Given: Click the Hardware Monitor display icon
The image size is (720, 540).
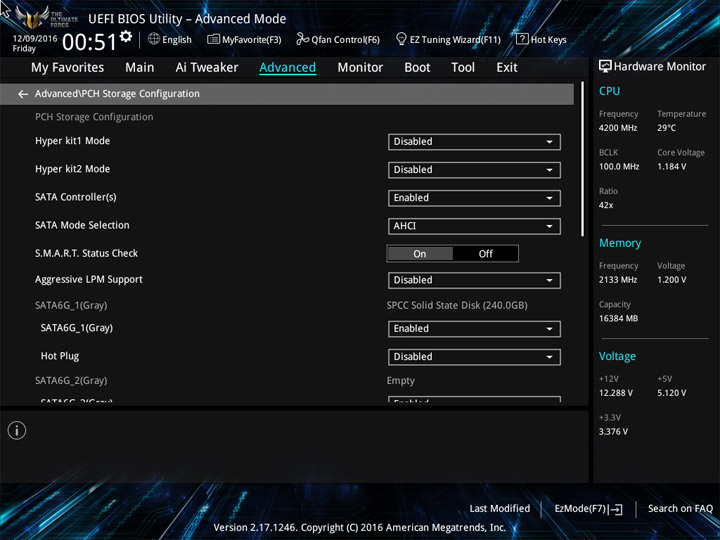Looking at the screenshot, I should pos(605,67).
